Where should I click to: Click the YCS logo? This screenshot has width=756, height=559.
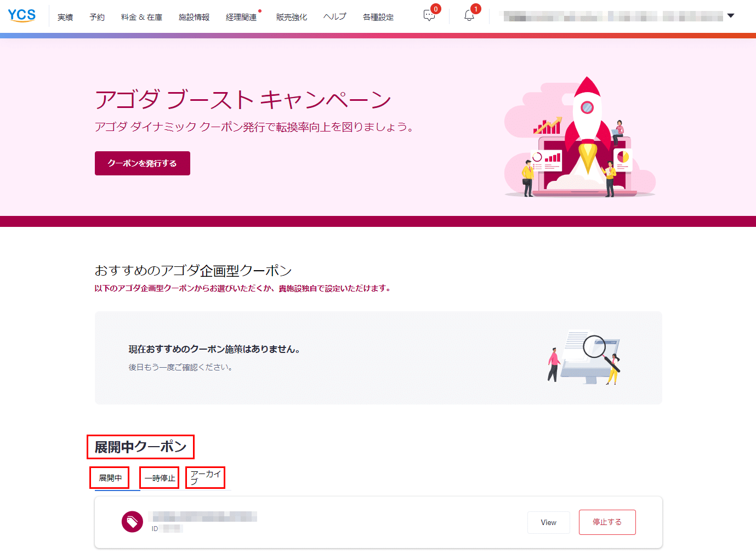click(x=22, y=15)
